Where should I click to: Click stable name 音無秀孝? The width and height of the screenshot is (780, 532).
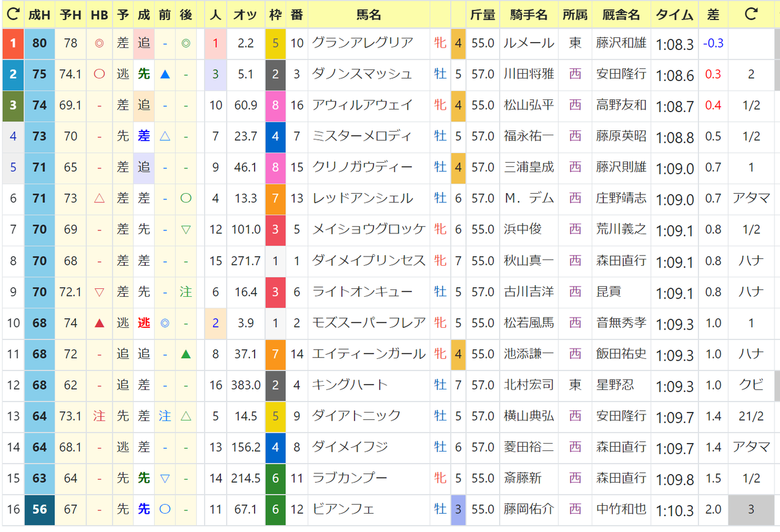(x=621, y=322)
